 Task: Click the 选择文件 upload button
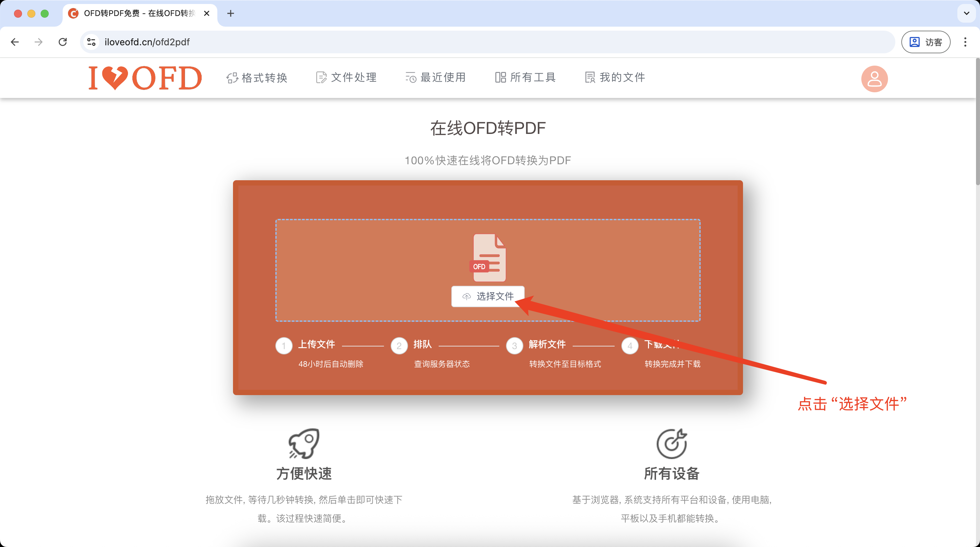[x=488, y=296]
